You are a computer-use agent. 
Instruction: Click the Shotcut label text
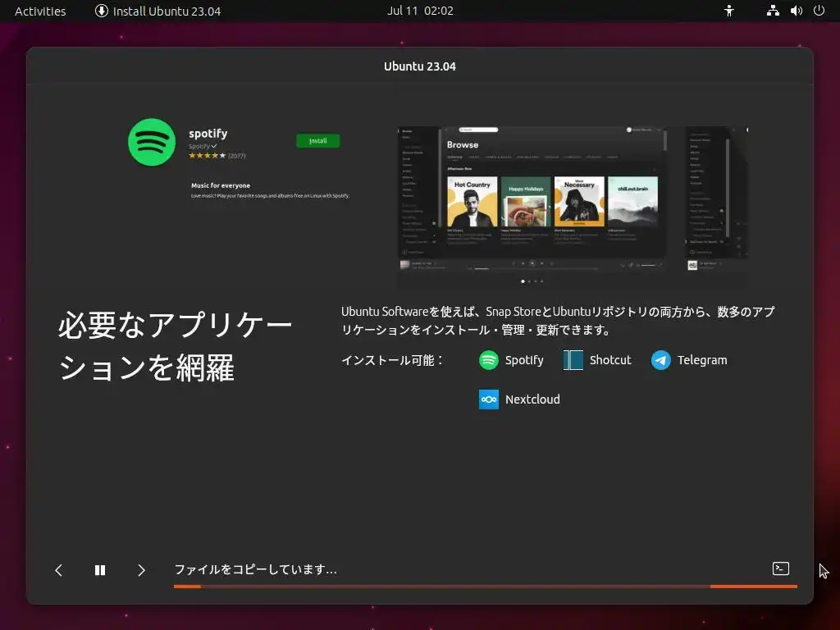pyautogui.click(x=610, y=360)
